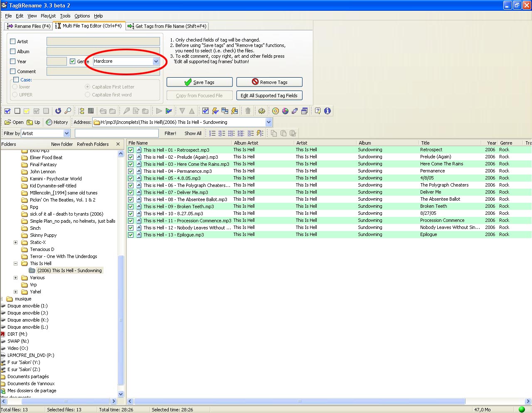The image size is (532, 413).
Task: Click the blue info icon in toolbar
Action: click(x=328, y=111)
